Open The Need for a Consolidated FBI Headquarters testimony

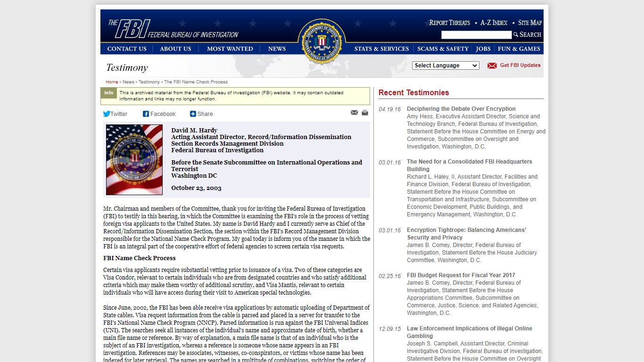[470, 165]
